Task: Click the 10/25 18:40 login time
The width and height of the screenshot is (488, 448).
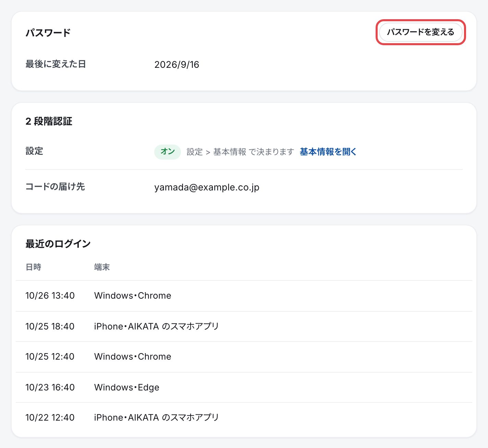Action: (50, 326)
